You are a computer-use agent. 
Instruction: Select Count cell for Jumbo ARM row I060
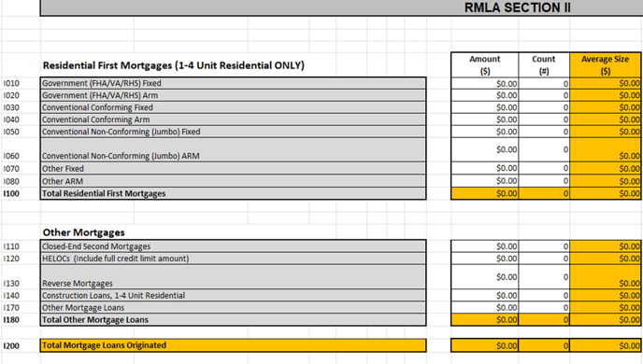tap(544, 150)
